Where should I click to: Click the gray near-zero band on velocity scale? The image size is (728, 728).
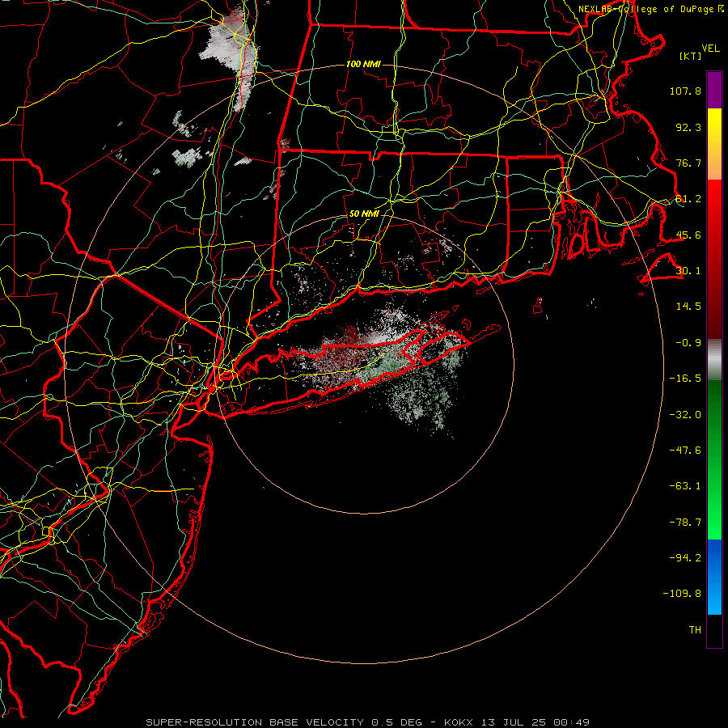[714, 358]
